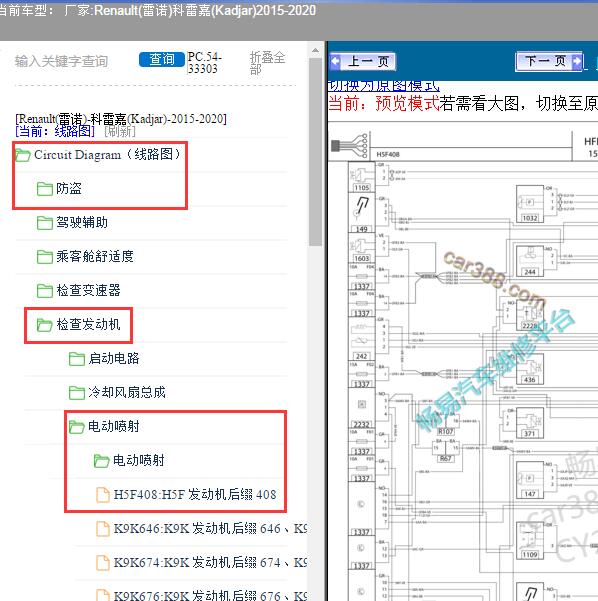Collapse the parent 电动喷射 open-folder icon

click(x=77, y=427)
